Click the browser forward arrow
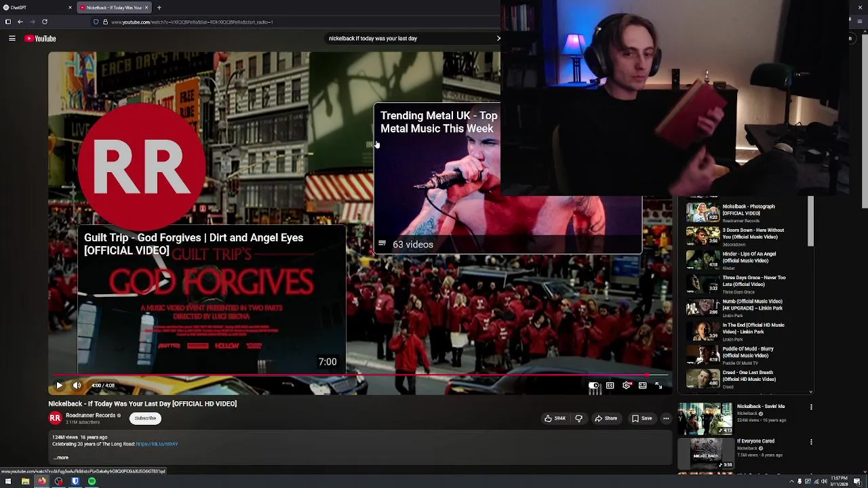This screenshot has height=488, width=868. (x=33, y=22)
